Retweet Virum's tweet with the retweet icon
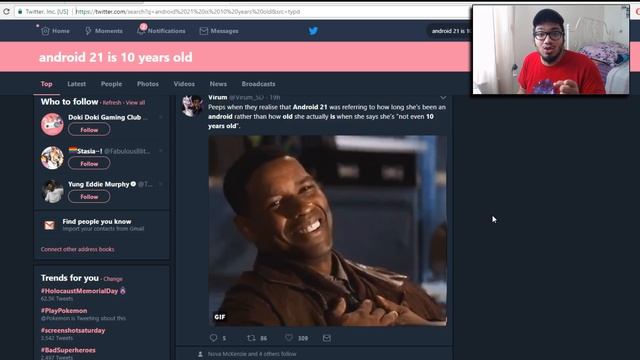Image resolution: width=640 pixels, height=360 pixels. tap(251, 338)
